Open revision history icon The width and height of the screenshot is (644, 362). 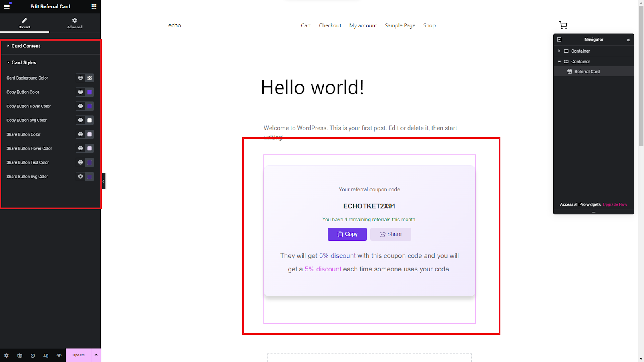tap(33, 355)
